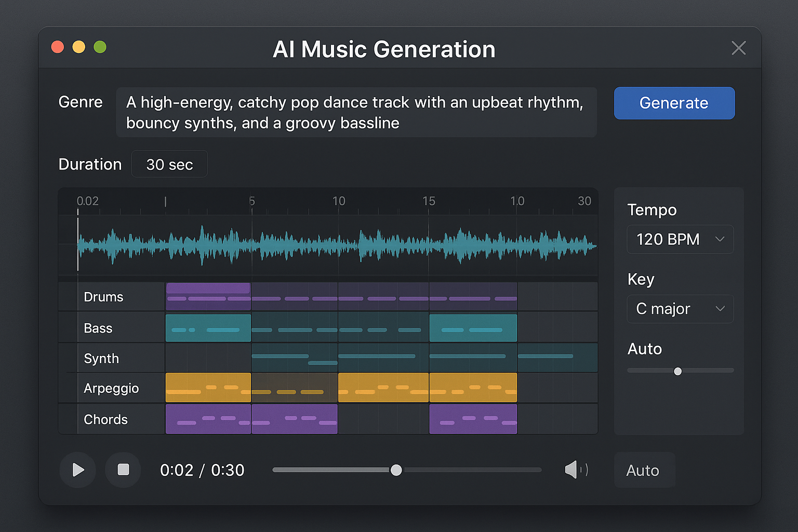This screenshot has height=532, width=798.
Task: Select the Synth track label
Action: pos(101,358)
